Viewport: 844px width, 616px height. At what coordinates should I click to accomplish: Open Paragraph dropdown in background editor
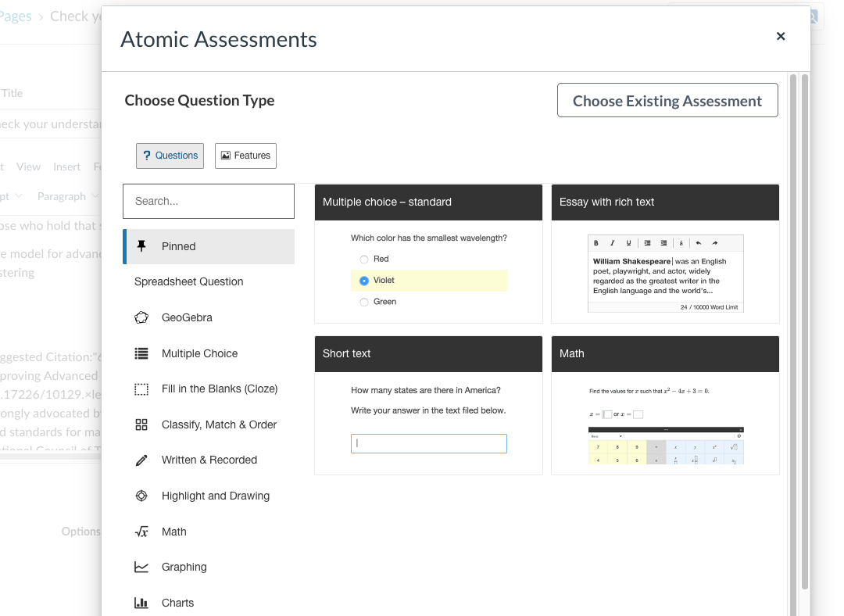(68, 196)
